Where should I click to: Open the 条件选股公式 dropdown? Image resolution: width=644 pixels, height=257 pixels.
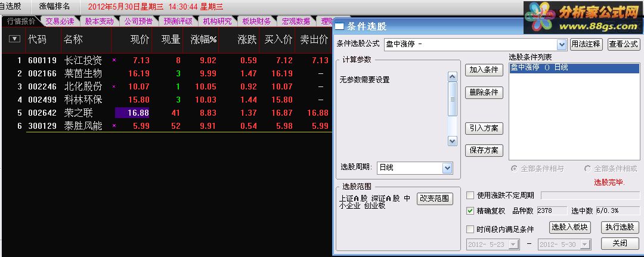point(562,44)
